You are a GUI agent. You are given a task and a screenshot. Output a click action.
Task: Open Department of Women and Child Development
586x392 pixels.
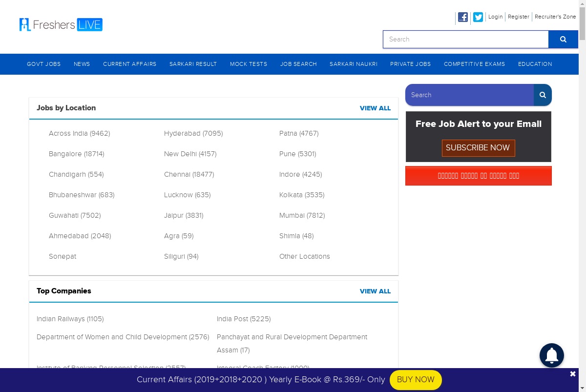pyautogui.click(x=123, y=337)
